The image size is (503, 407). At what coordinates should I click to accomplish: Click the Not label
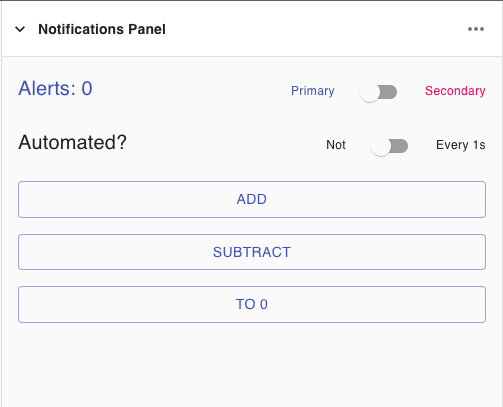tap(336, 145)
